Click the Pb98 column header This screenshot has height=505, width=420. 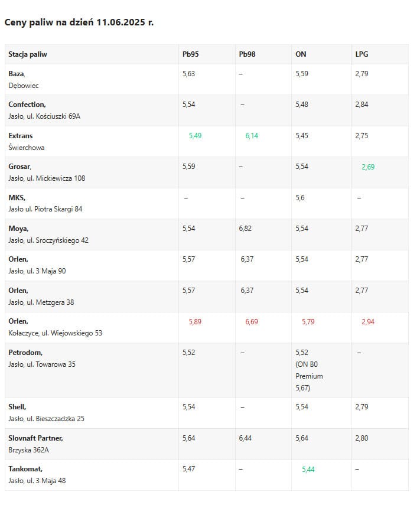tap(247, 54)
